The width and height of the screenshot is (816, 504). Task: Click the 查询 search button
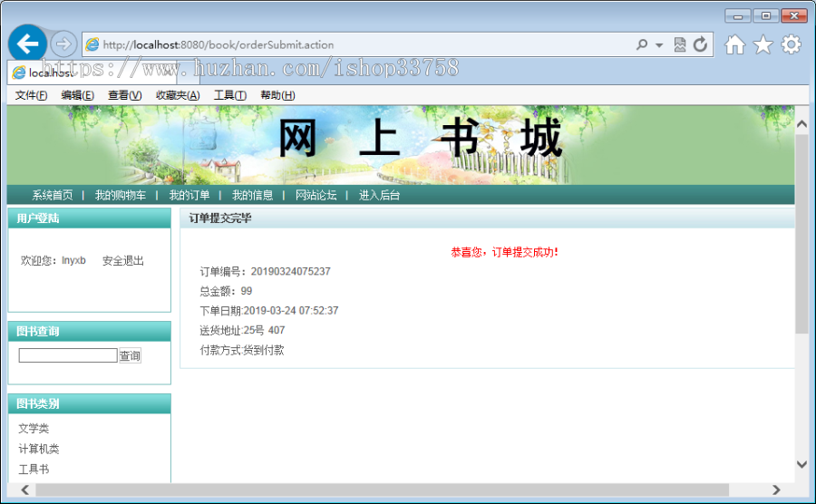tap(130, 355)
